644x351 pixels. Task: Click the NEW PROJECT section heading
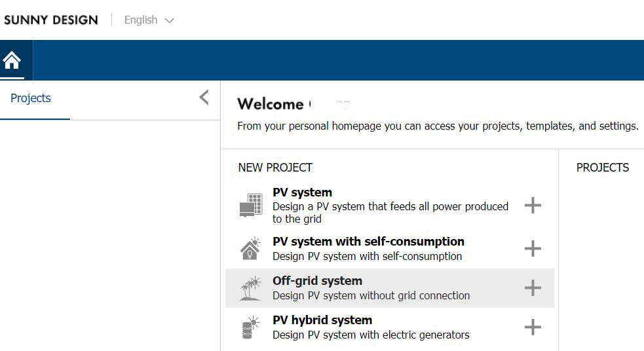tap(275, 168)
